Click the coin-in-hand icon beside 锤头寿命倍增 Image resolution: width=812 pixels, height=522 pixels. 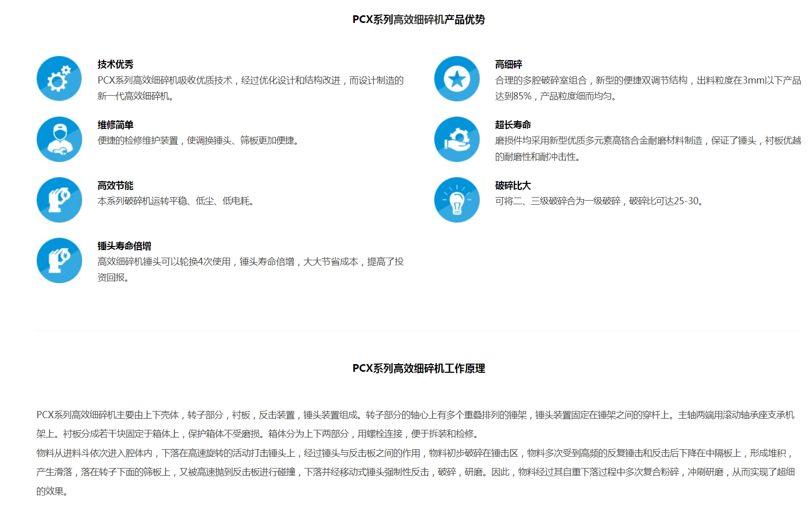click(59, 260)
